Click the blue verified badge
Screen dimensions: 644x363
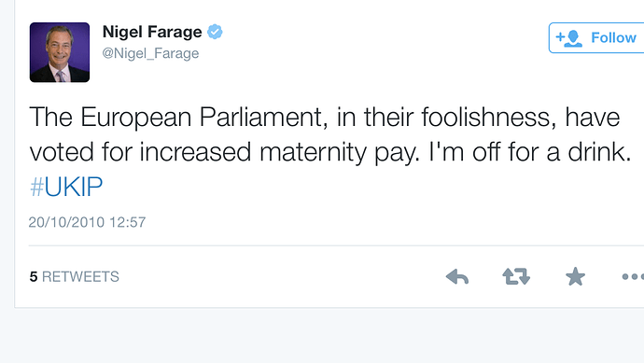pos(215,32)
